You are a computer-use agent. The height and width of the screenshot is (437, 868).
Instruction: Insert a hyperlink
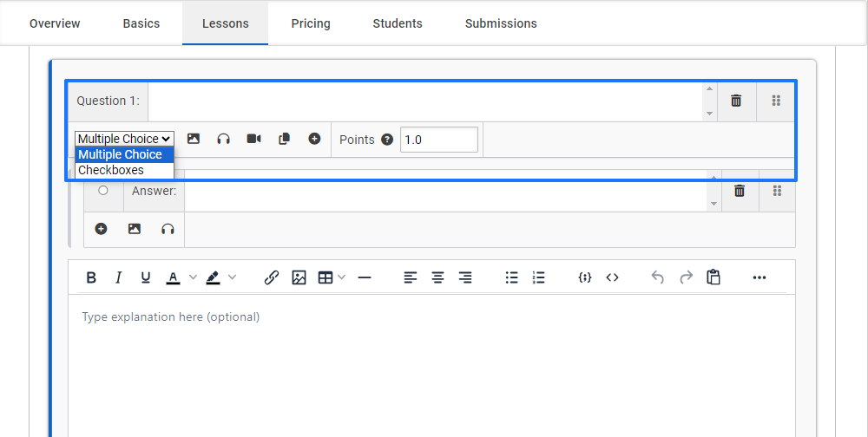point(271,277)
